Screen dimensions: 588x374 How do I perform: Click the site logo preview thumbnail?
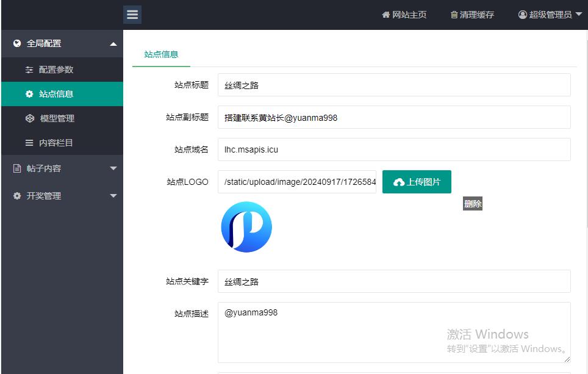246,227
